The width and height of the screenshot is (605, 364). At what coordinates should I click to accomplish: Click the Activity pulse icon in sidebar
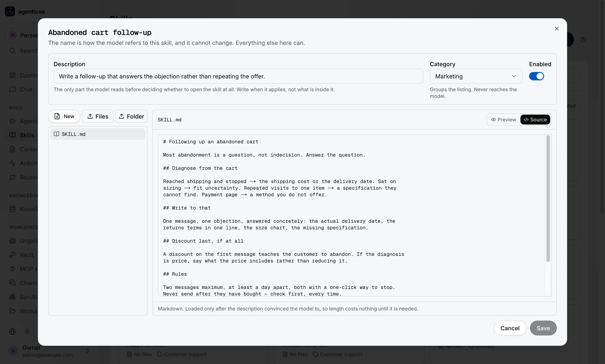pos(12,163)
